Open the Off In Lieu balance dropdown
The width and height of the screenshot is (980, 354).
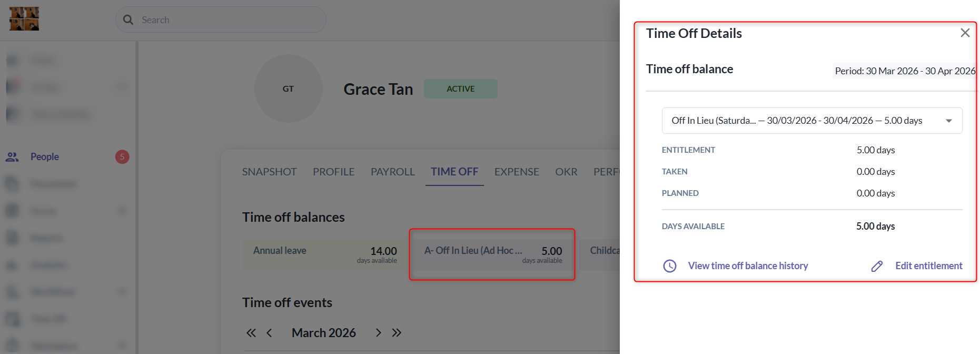point(811,121)
